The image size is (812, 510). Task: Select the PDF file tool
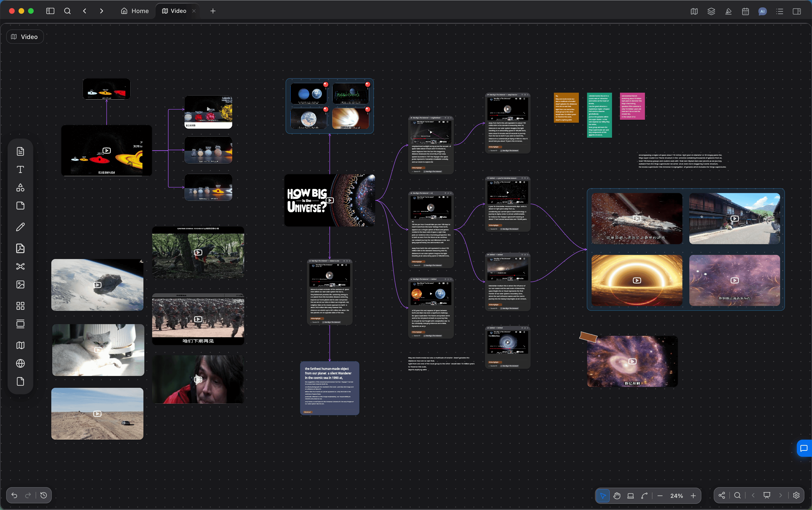click(20, 248)
